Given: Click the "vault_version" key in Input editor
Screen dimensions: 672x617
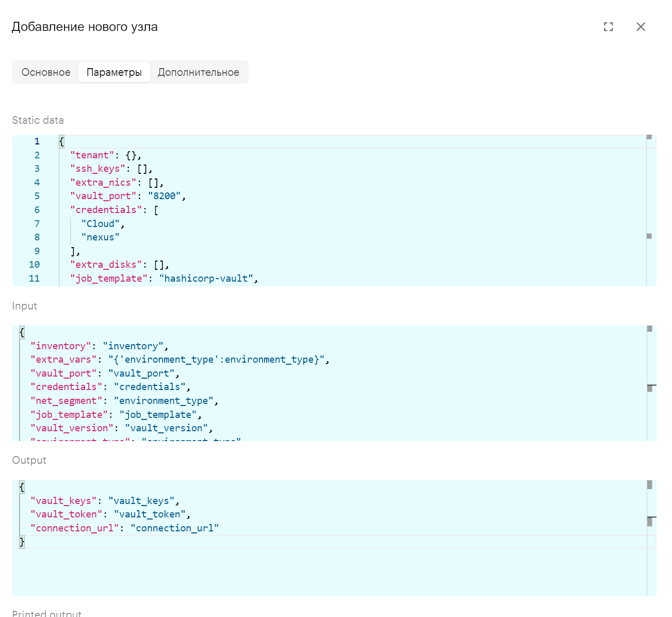Looking at the screenshot, I should tap(72, 428).
